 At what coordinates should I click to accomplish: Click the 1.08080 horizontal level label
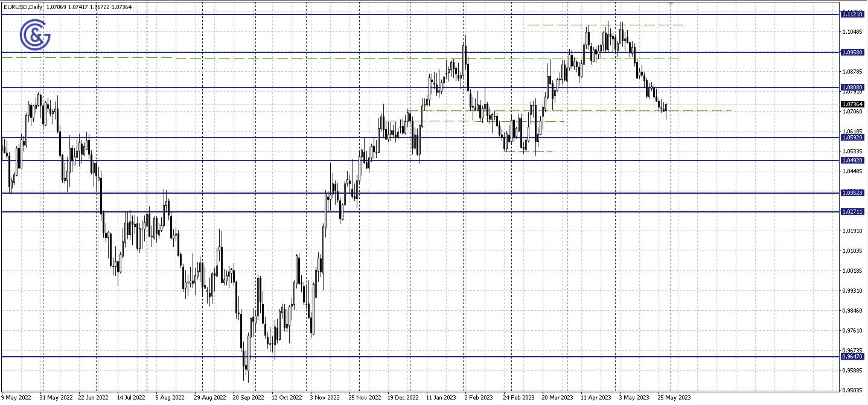pyautogui.click(x=853, y=88)
